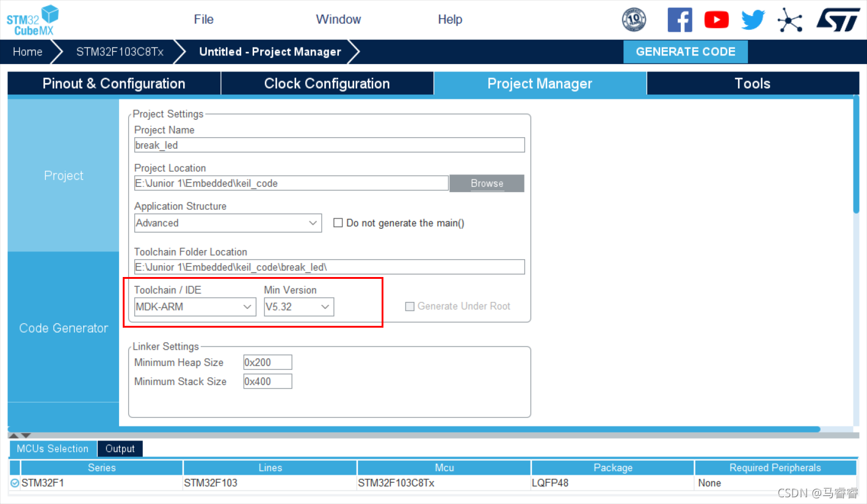Click the panel collapse arrows above MCUs Selection

19,436
